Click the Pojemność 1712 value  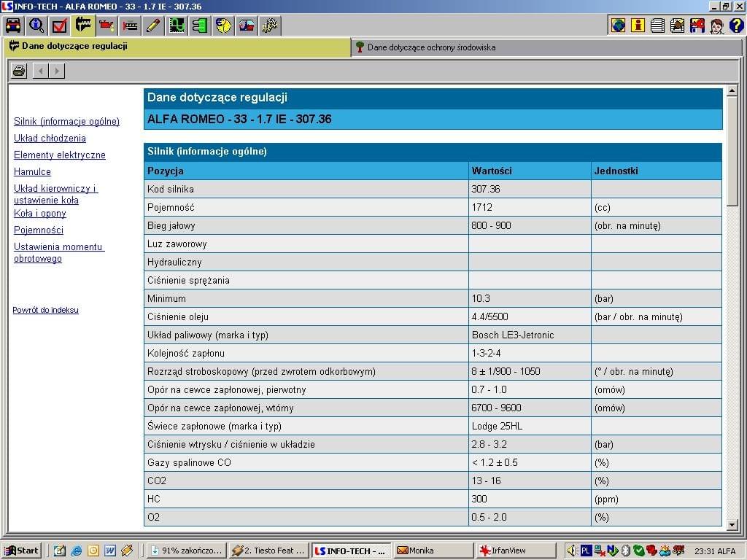coord(530,208)
